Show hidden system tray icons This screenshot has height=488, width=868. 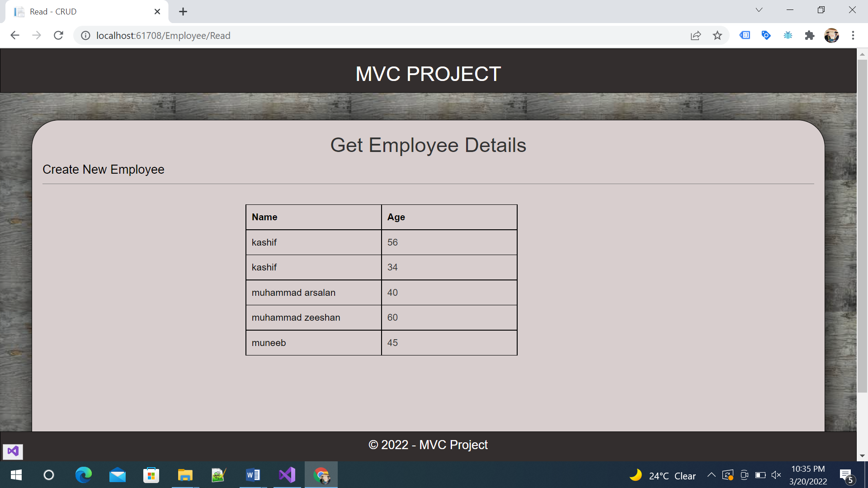click(x=711, y=475)
